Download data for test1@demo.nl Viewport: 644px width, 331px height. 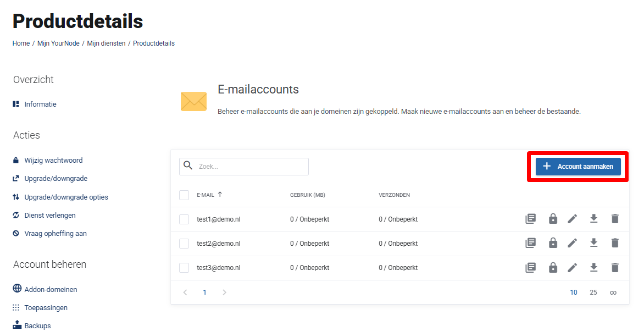click(x=593, y=218)
